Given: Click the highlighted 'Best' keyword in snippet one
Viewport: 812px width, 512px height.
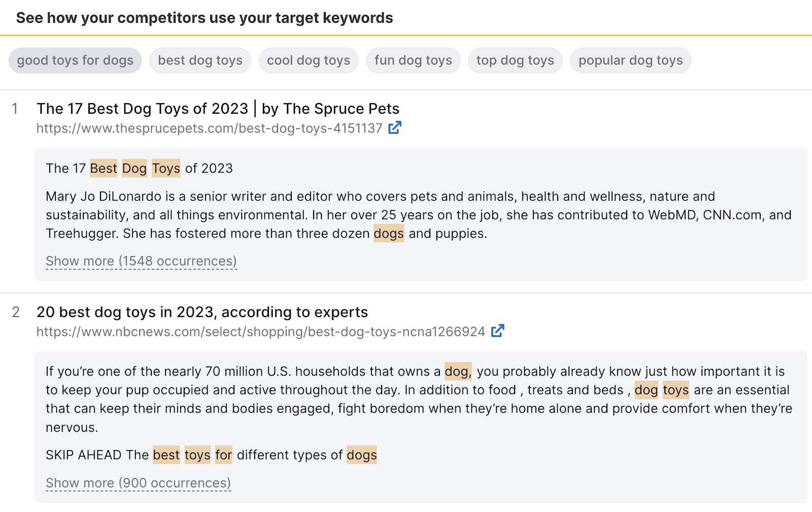Looking at the screenshot, I should click(103, 168).
